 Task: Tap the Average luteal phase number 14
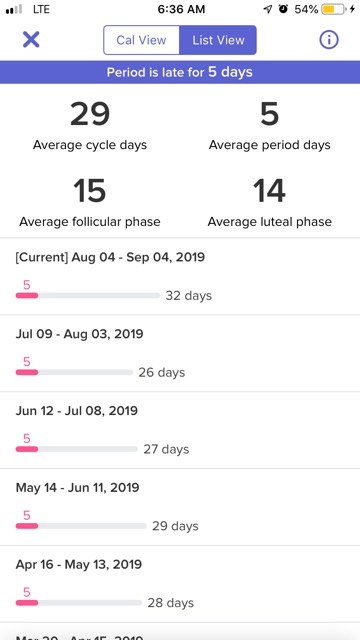pos(269,191)
